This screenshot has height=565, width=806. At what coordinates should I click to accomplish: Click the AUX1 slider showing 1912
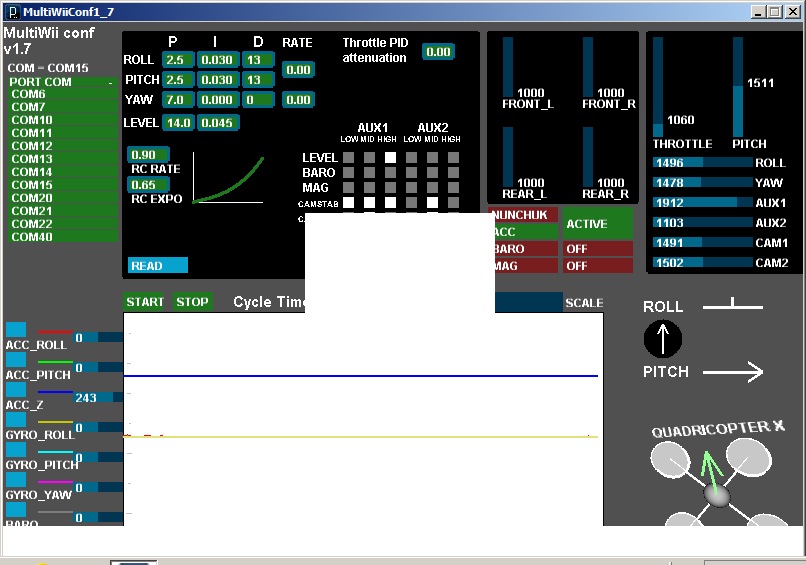point(703,203)
